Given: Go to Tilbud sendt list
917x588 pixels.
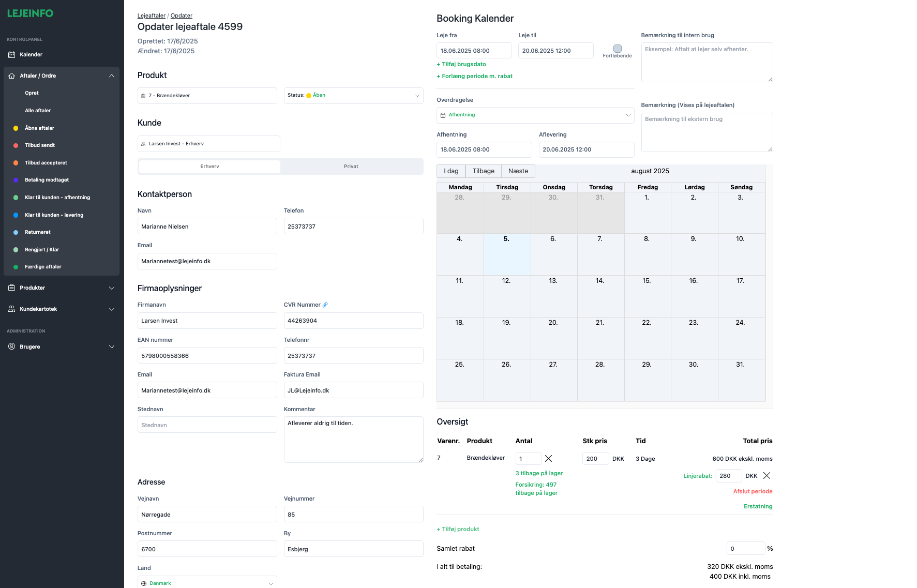Looking at the screenshot, I should [40, 145].
